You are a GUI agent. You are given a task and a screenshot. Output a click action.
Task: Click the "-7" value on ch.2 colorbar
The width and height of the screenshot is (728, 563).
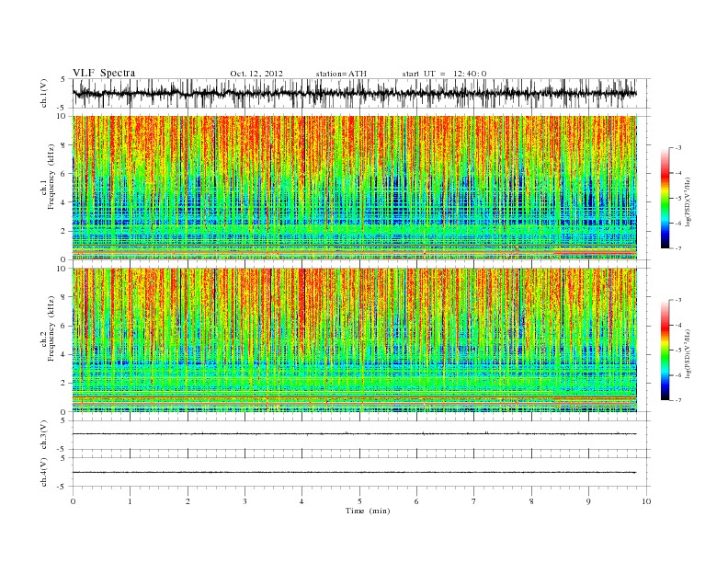[x=678, y=400]
